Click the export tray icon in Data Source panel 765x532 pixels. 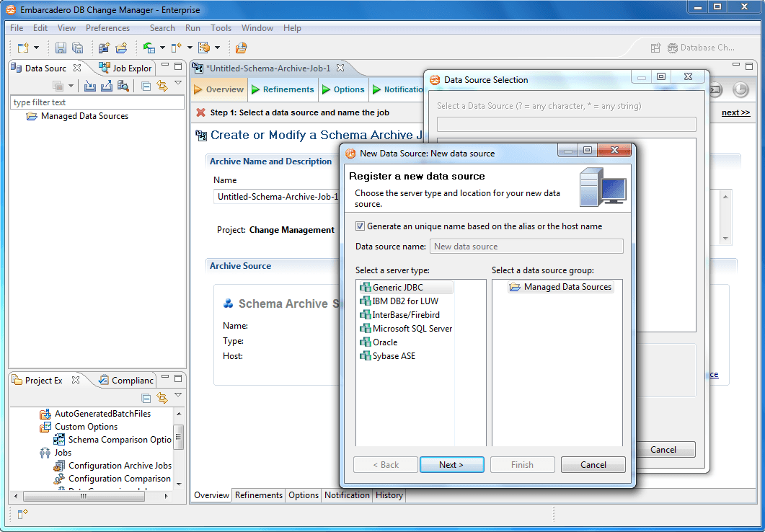click(x=107, y=87)
